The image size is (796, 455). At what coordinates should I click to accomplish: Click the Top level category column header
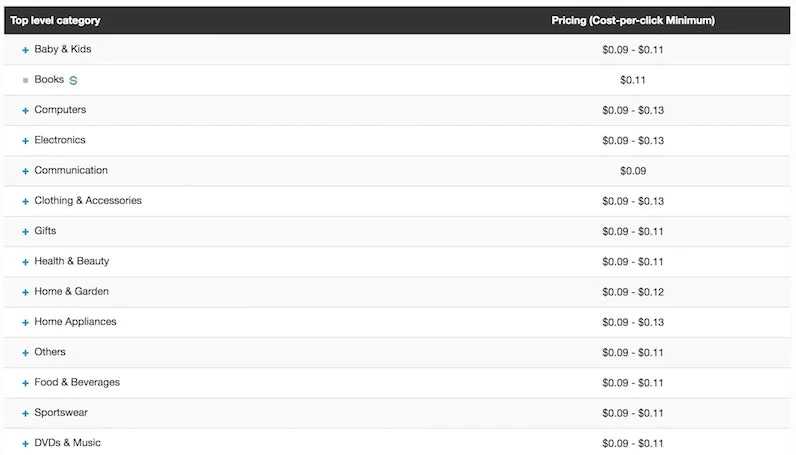point(55,20)
